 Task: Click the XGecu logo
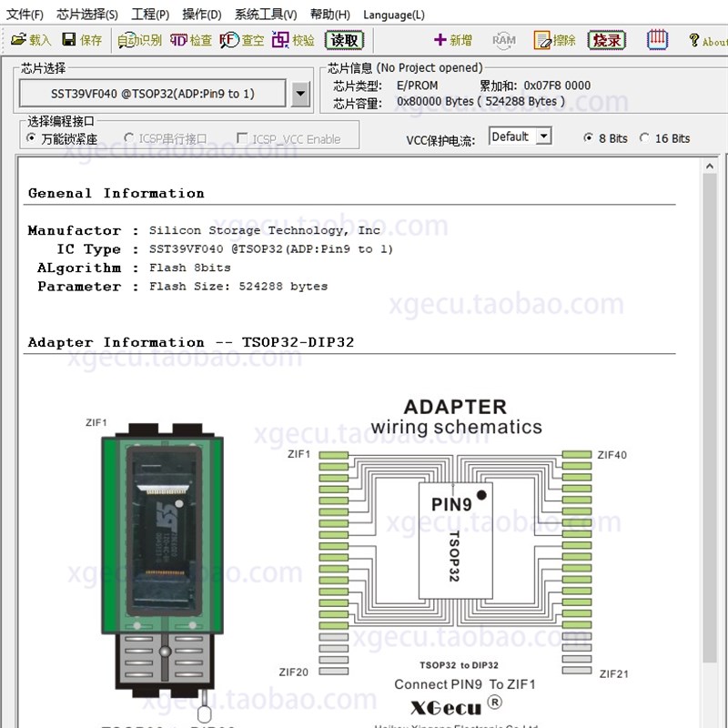pyautogui.click(x=456, y=706)
